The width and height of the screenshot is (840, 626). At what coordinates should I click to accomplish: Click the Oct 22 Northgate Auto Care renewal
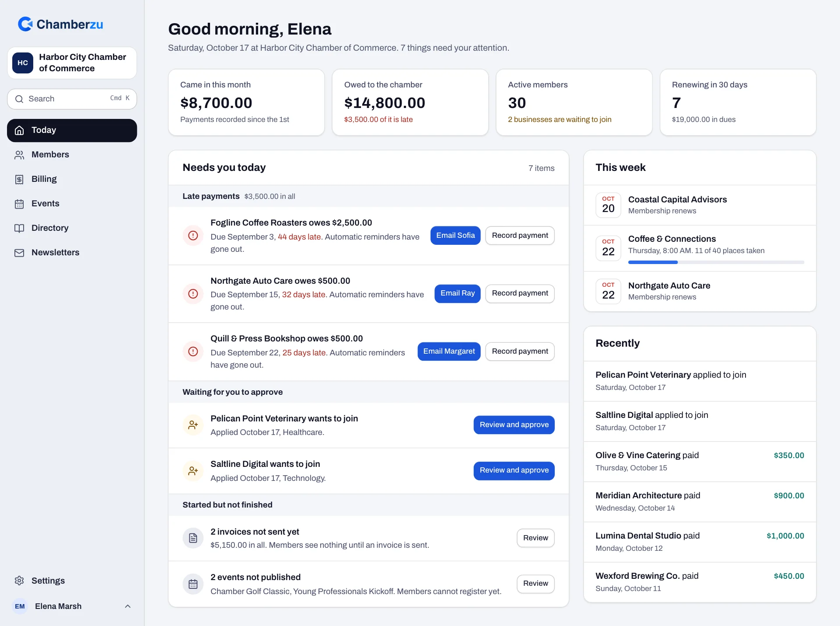click(x=700, y=291)
